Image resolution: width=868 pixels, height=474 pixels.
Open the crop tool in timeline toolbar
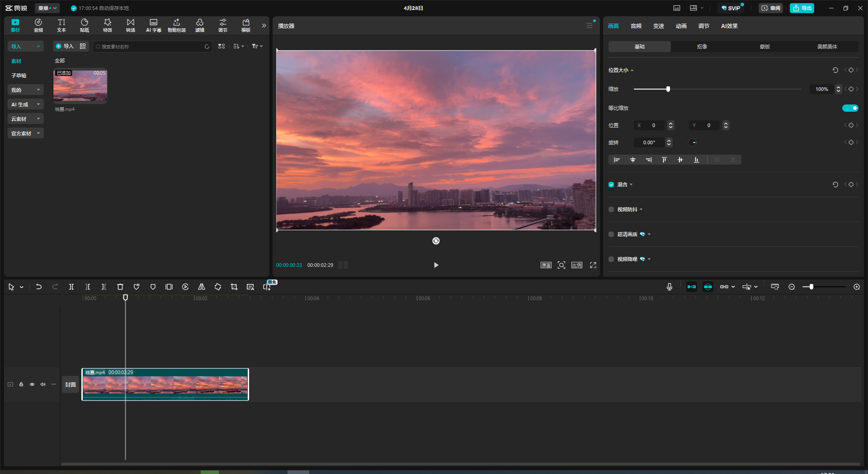tap(234, 287)
